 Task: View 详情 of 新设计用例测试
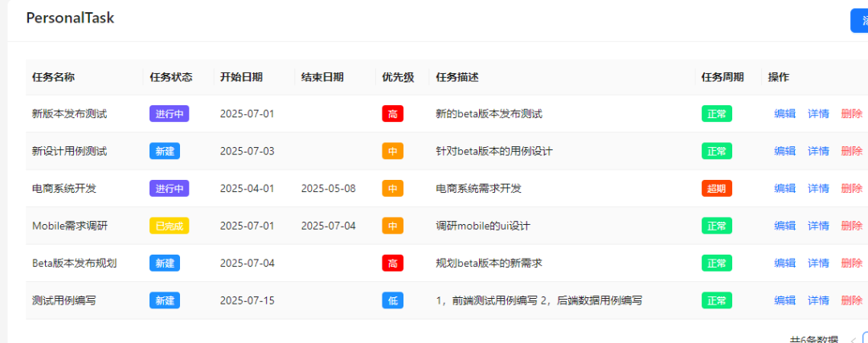click(x=818, y=151)
